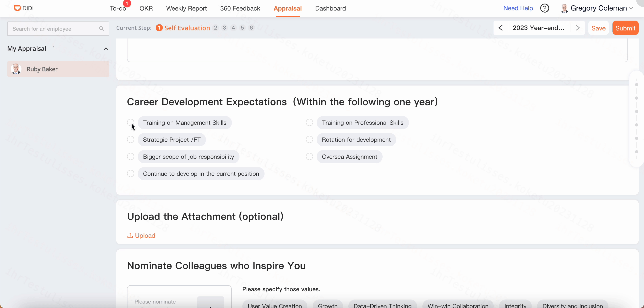
Task: Click the Please nominate input box
Action: (x=179, y=297)
